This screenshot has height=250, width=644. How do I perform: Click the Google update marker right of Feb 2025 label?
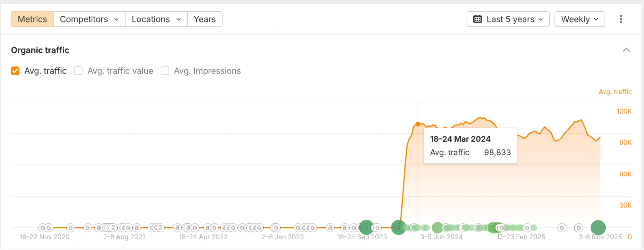[x=562, y=228]
